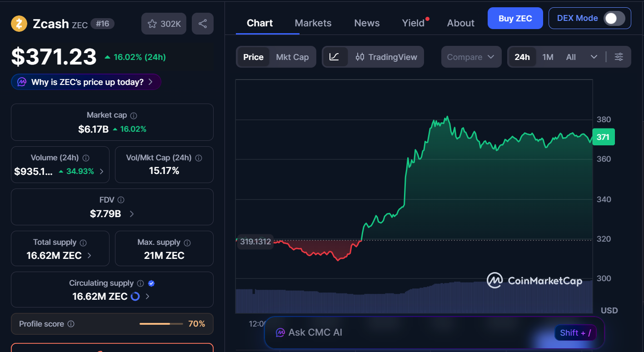644x352 pixels.
Task: Click the Buy ZEC button
Action: [x=515, y=18]
